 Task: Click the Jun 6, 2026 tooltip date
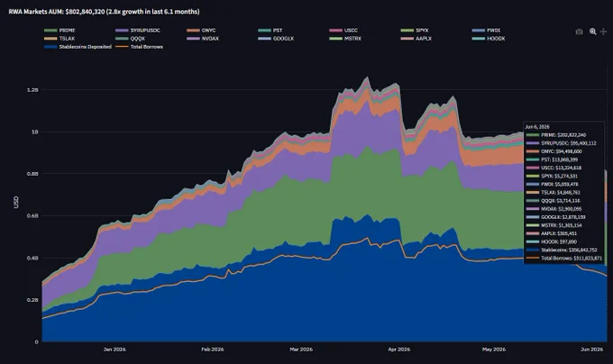click(537, 127)
